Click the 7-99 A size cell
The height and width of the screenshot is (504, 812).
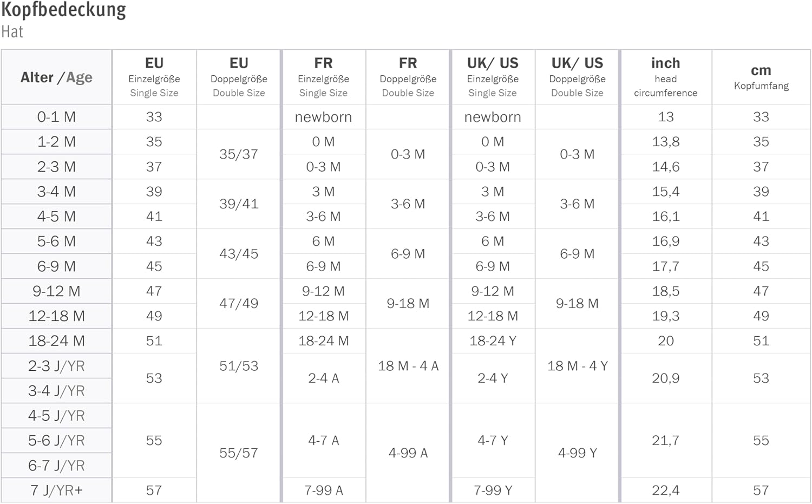tap(323, 490)
